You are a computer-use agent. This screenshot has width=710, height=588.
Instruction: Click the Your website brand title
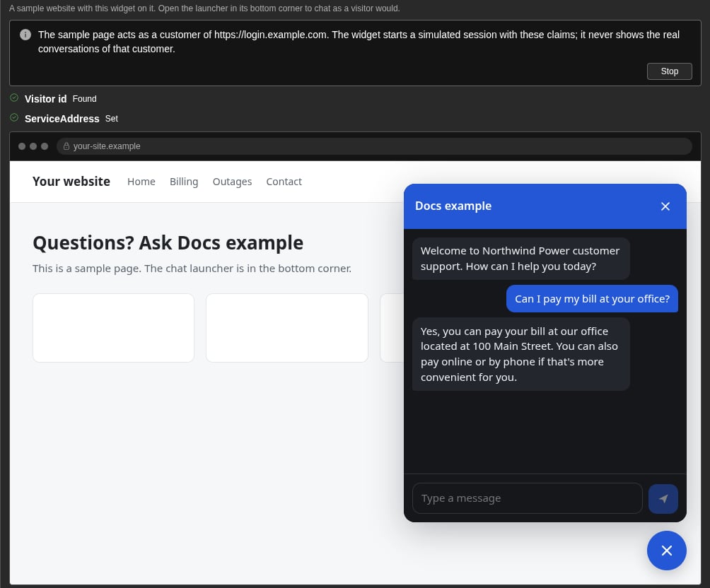coord(71,181)
